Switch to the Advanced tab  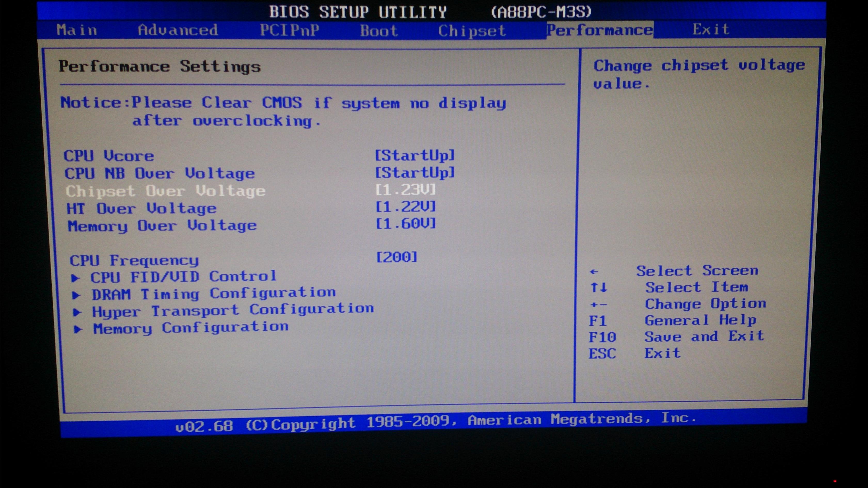[x=178, y=30]
